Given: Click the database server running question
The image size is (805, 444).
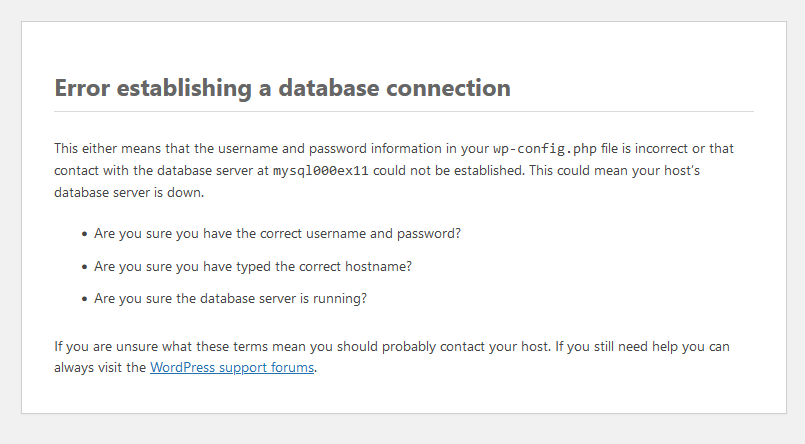Looking at the screenshot, I should point(231,299).
